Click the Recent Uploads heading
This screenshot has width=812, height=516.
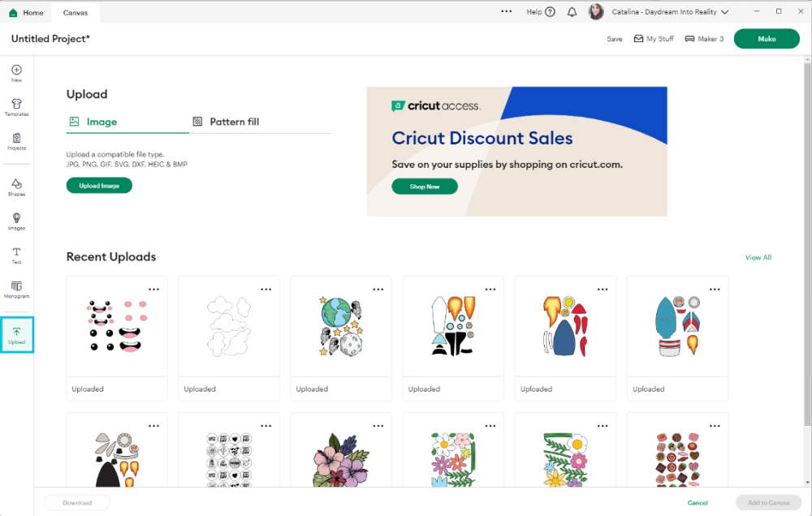click(110, 256)
